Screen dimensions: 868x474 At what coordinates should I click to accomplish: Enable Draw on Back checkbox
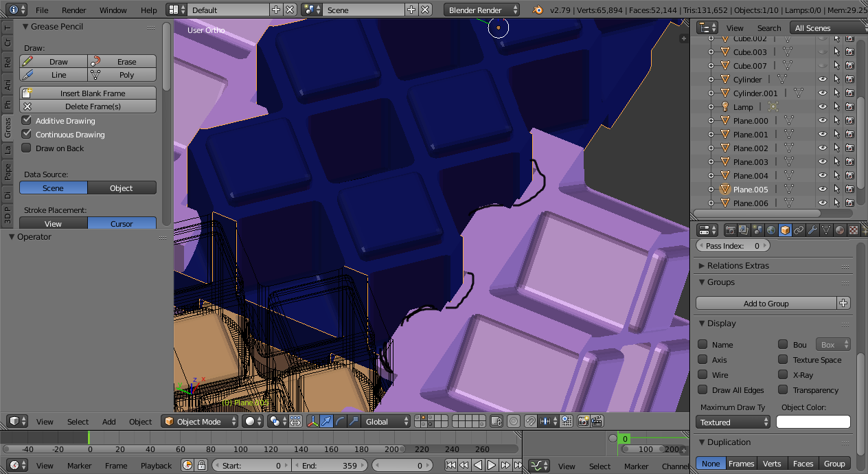(27, 148)
